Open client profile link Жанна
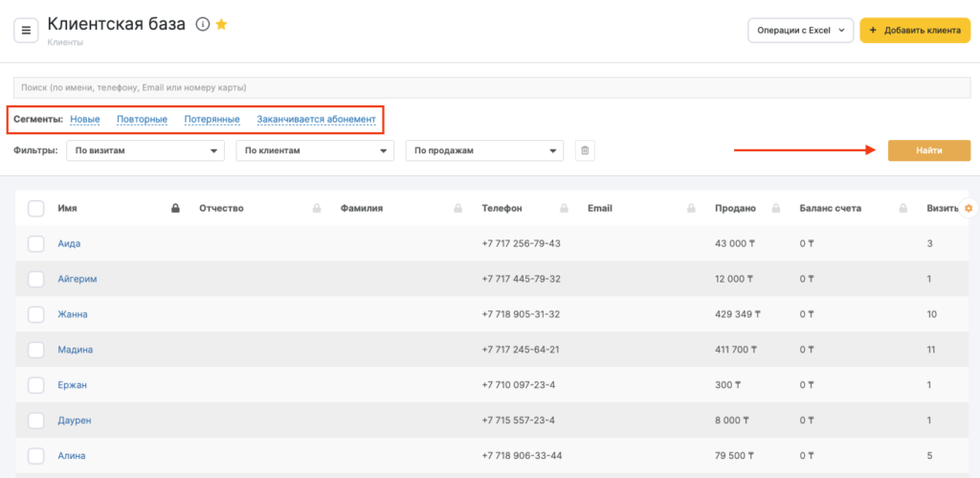 tap(73, 314)
